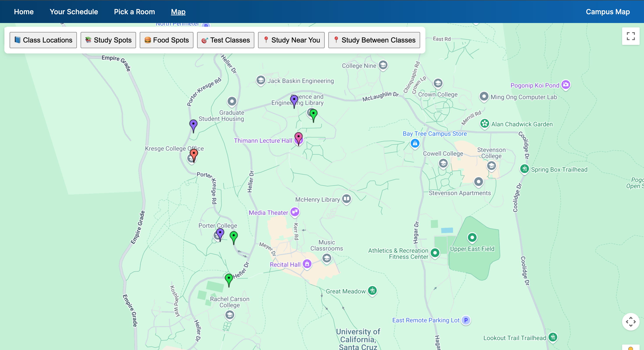Click the Upper East Field marker

tap(472, 237)
